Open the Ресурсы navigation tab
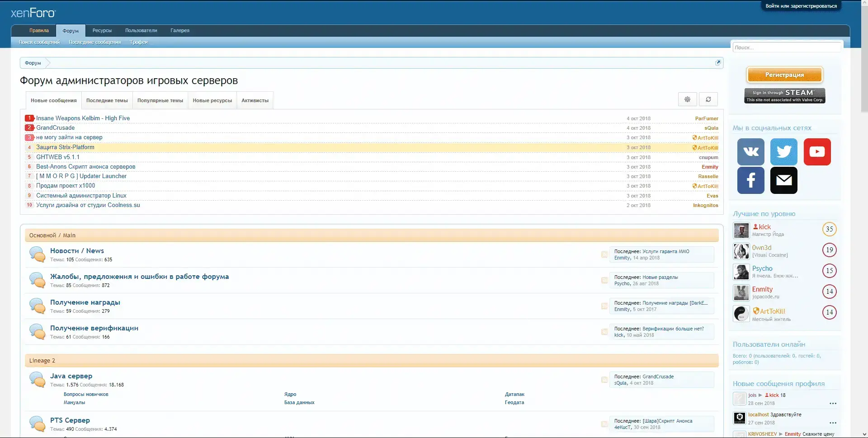This screenshot has width=868, height=438. [x=102, y=30]
